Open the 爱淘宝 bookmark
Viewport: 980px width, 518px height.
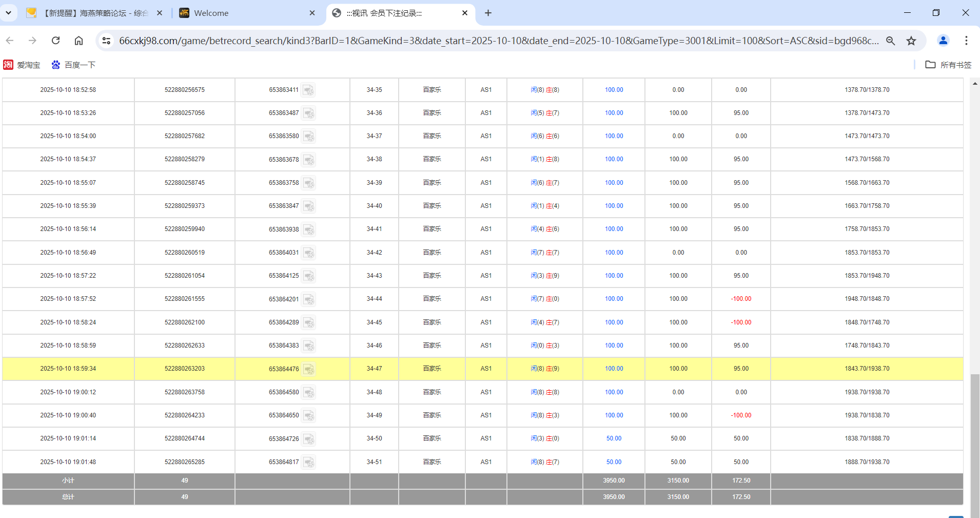(23, 65)
